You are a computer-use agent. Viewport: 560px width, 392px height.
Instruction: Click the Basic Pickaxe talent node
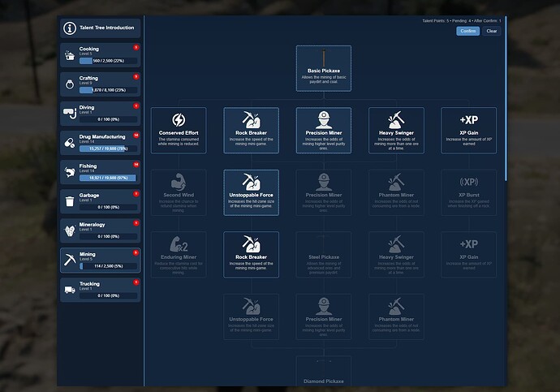[x=324, y=68]
